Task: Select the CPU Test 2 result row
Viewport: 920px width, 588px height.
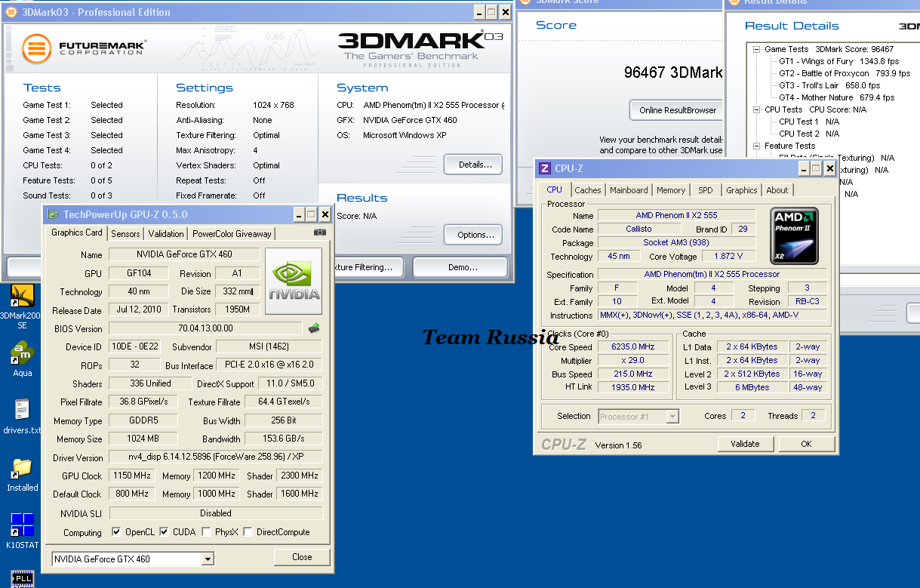Action: pos(808,134)
